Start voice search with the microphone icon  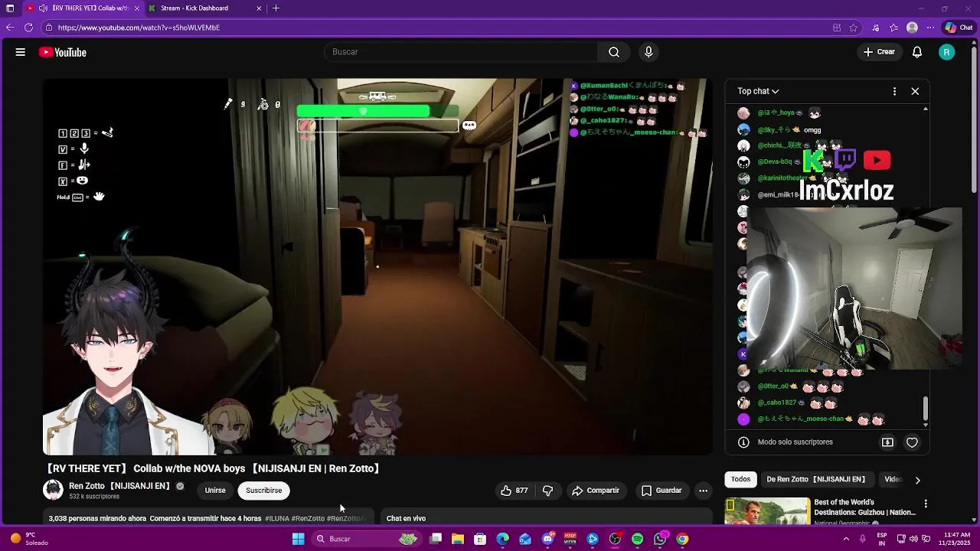(648, 52)
